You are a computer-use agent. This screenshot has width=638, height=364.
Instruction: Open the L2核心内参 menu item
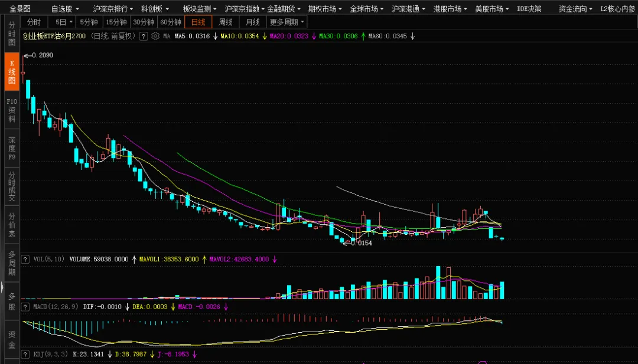tap(619, 8)
